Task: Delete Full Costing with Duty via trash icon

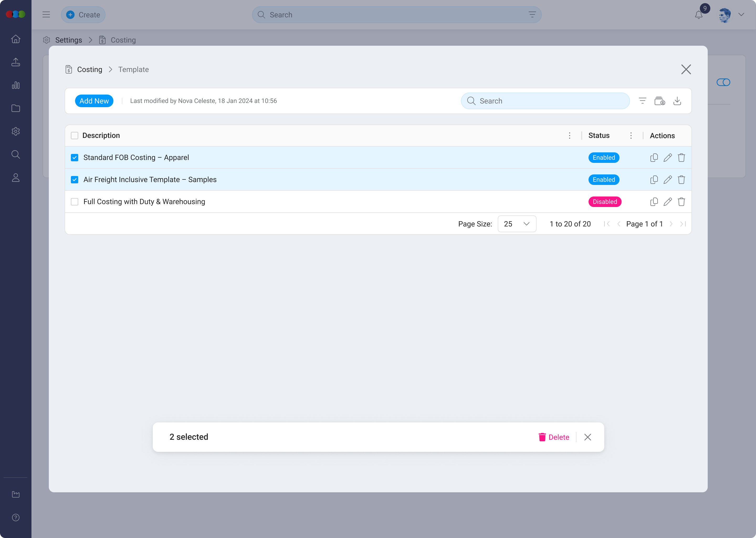Action: pyautogui.click(x=681, y=201)
